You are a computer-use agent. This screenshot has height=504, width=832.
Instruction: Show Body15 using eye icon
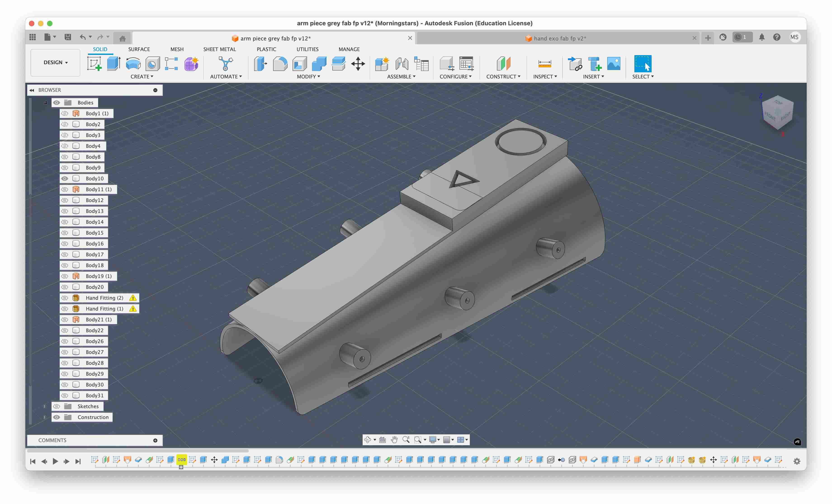[x=65, y=233]
